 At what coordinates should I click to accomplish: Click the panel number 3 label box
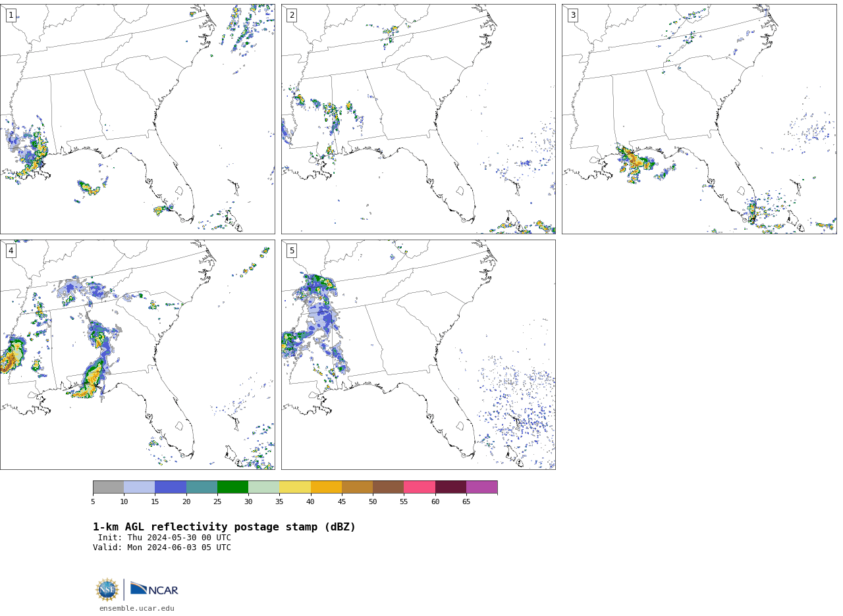pyautogui.click(x=573, y=15)
